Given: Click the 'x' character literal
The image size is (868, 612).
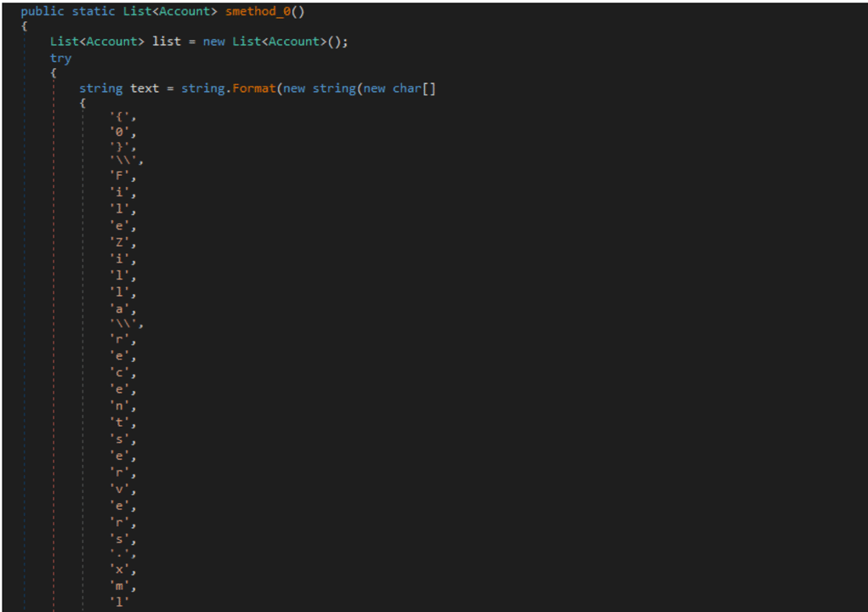Looking at the screenshot, I should [x=120, y=569].
